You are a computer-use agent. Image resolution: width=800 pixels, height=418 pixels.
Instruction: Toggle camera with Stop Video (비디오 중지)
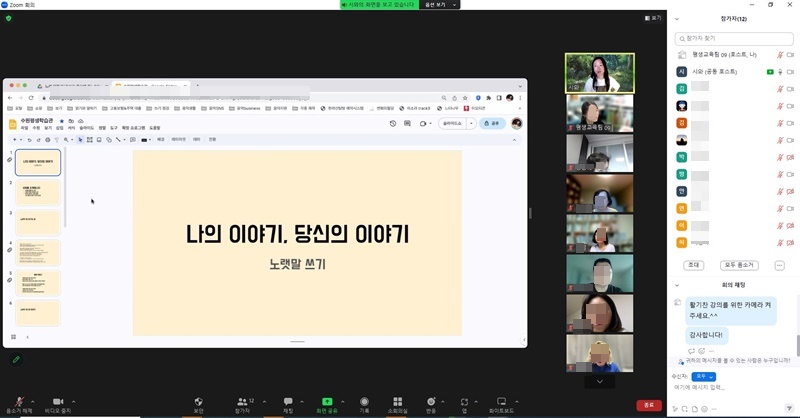point(57,401)
